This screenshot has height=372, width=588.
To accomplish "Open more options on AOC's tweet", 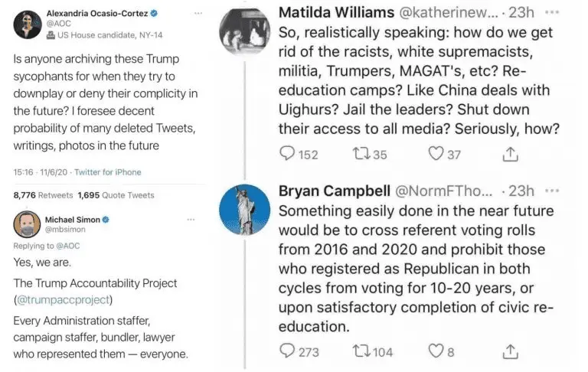I will point(198,14).
